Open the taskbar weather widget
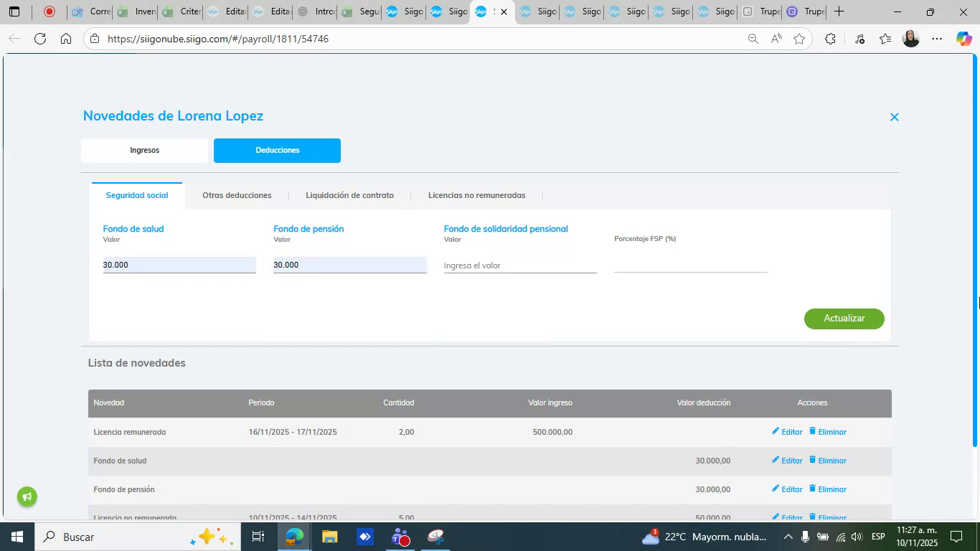Screen dimensions: 980x551 [x=704, y=537]
